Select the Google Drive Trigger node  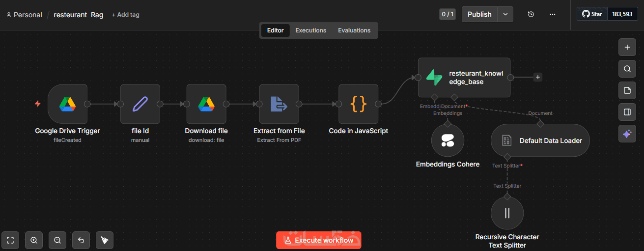tap(67, 104)
